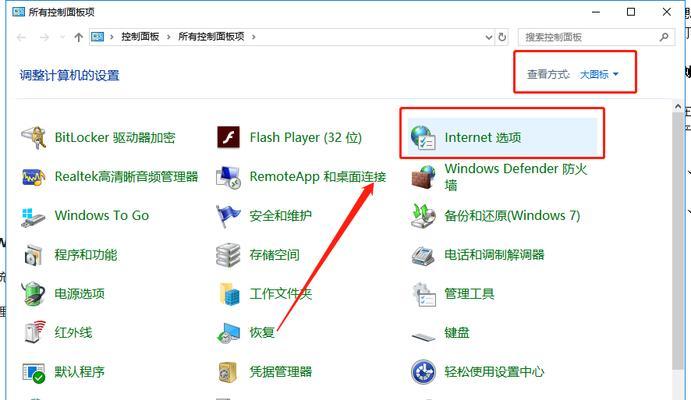Image resolution: width=691 pixels, height=400 pixels.
Task: Open the BitLocker drive encryption icon
Action: coord(33,137)
